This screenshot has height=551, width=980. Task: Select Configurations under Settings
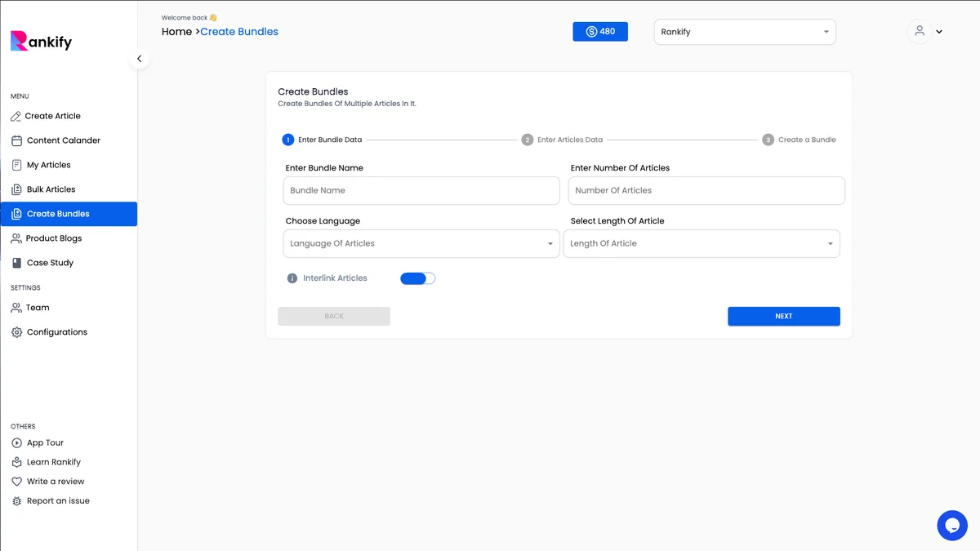pyautogui.click(x=49, y=332)
